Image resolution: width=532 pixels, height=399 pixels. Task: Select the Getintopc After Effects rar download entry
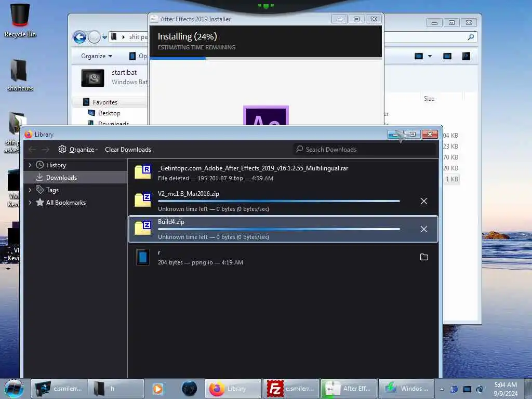[x=283, y=173]
